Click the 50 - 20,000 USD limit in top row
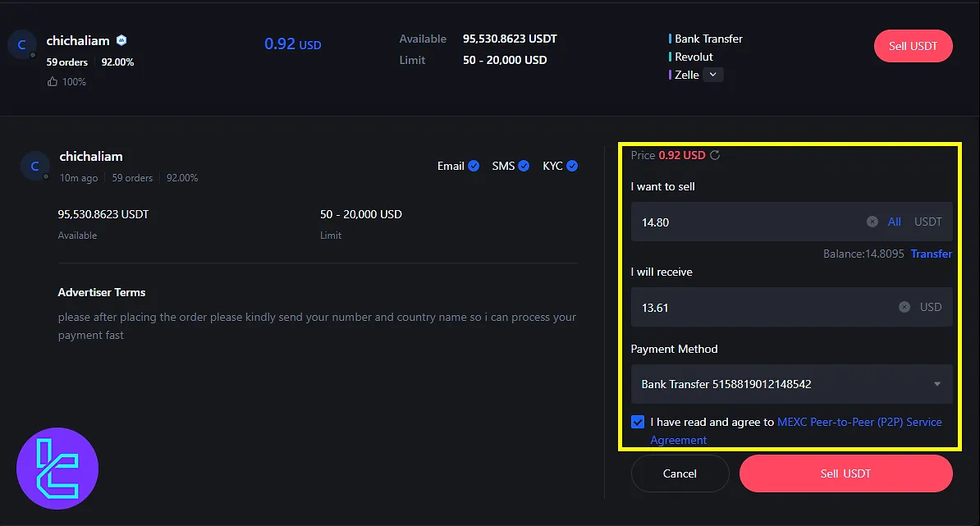 [x=505, y=60]
